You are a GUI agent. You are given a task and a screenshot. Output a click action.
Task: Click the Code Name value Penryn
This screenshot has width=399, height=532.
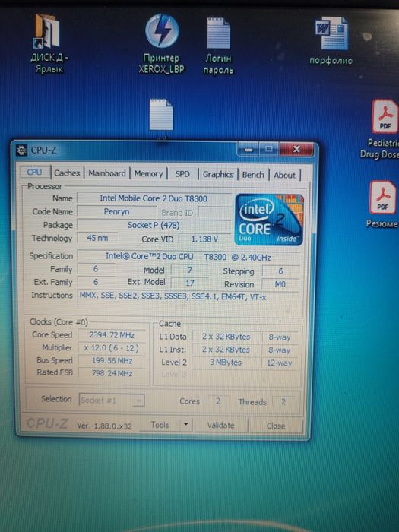click(116, 212)
